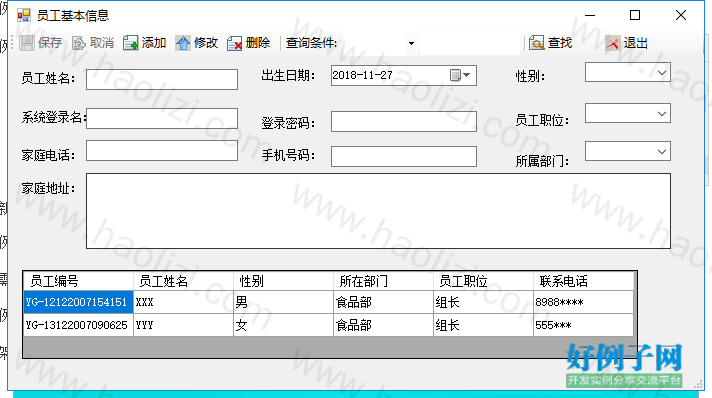
Task: Click the 所在部门 column header
Action: coord(383,281)
